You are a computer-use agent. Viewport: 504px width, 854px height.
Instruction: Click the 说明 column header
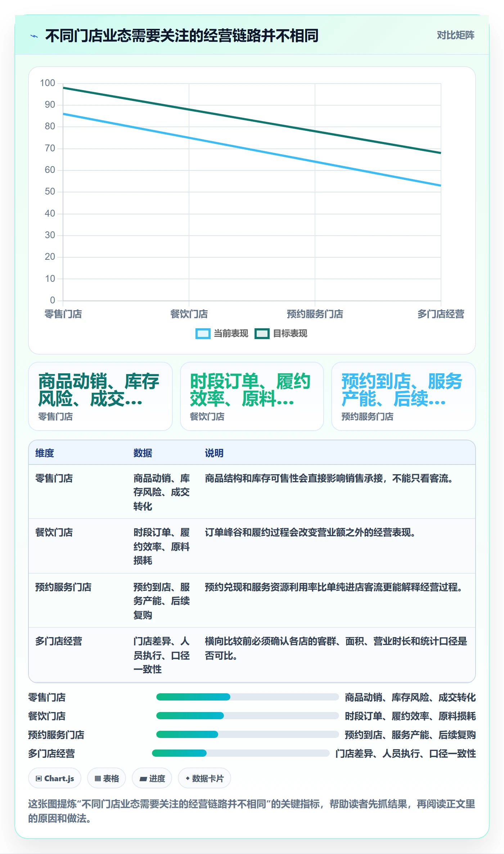(214, 453)
